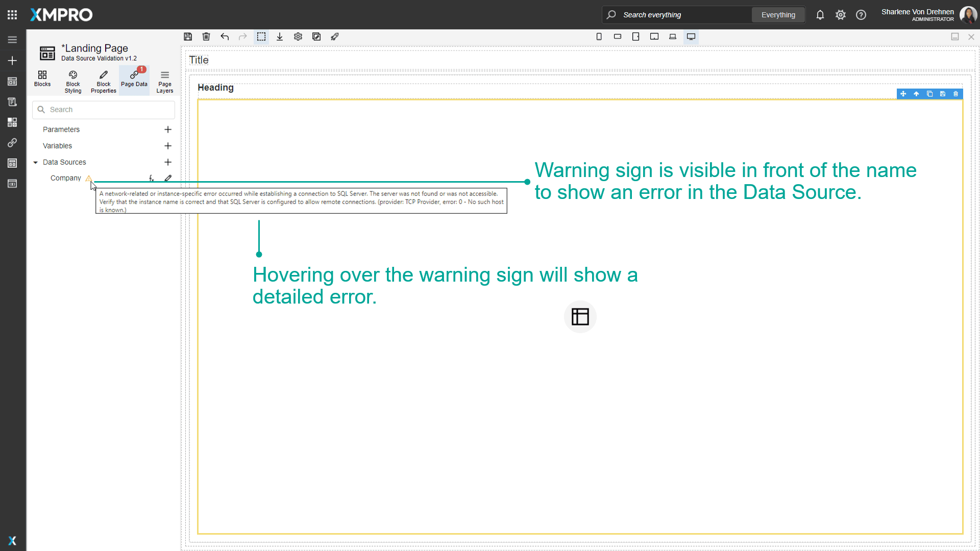Edit the Company data source with the pencil icon
Image resolution: width=980 pixels, height=551 pixels.
(168, 178)
